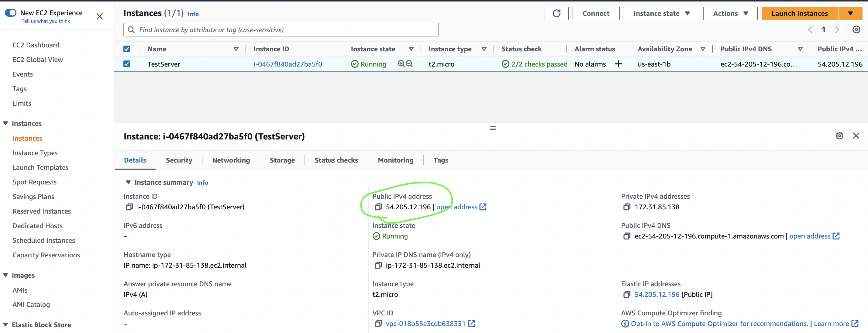Screen dimensions: 868x333
Task: Toggle the New EC2 Experience switch
Action: (x=11, y=13)
